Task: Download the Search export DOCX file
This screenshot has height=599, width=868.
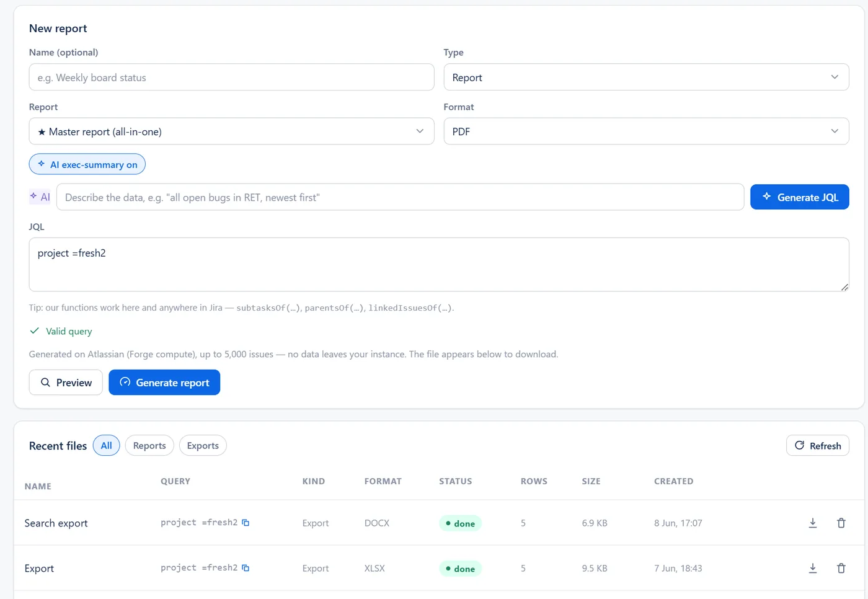Action: (x=813, y=523)
